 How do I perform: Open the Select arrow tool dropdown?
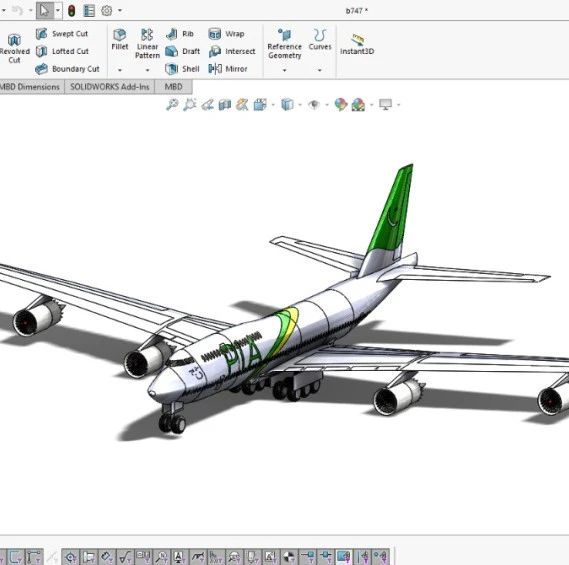tap(58, 11)
